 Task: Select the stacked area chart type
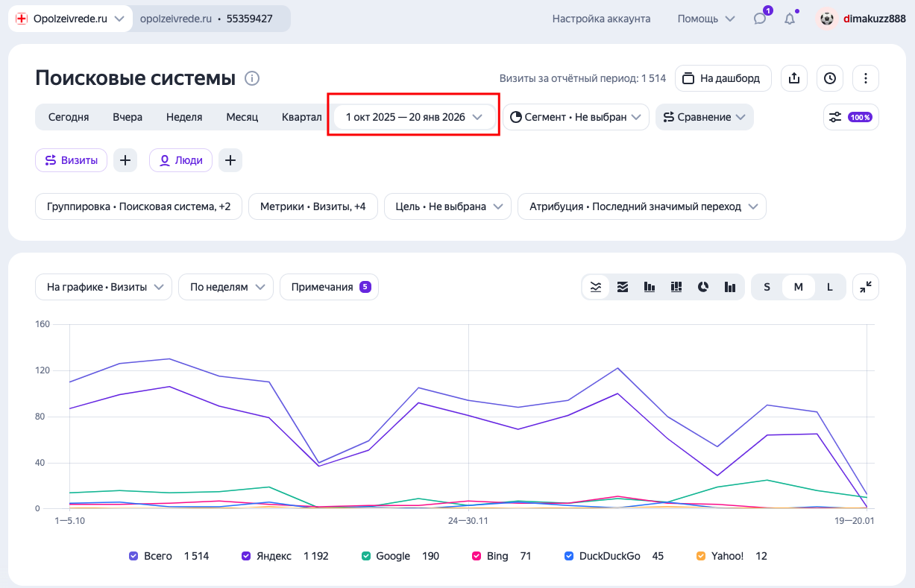623,287
